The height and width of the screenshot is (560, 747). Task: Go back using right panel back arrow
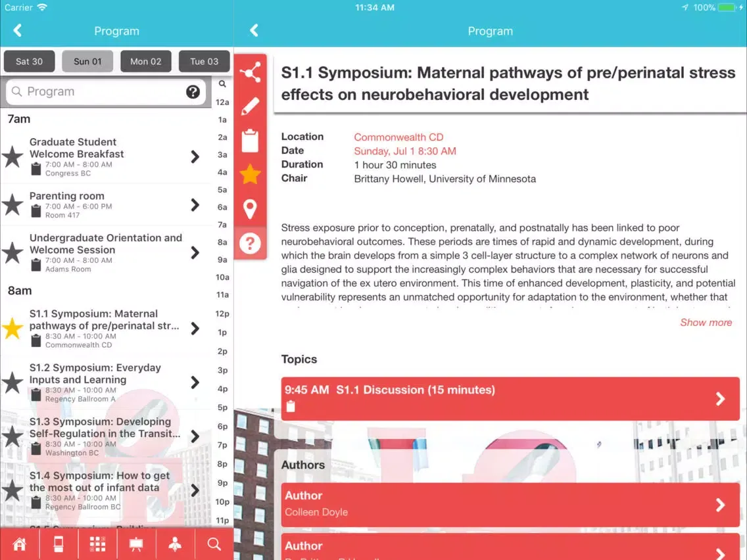pos(254,30)
